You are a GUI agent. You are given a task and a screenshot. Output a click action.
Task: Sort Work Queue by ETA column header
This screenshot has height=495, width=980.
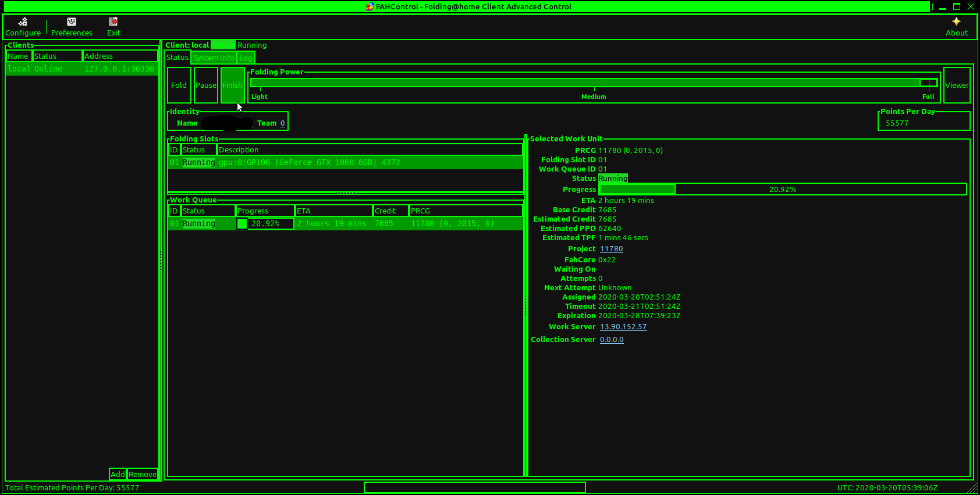[334, 211]
